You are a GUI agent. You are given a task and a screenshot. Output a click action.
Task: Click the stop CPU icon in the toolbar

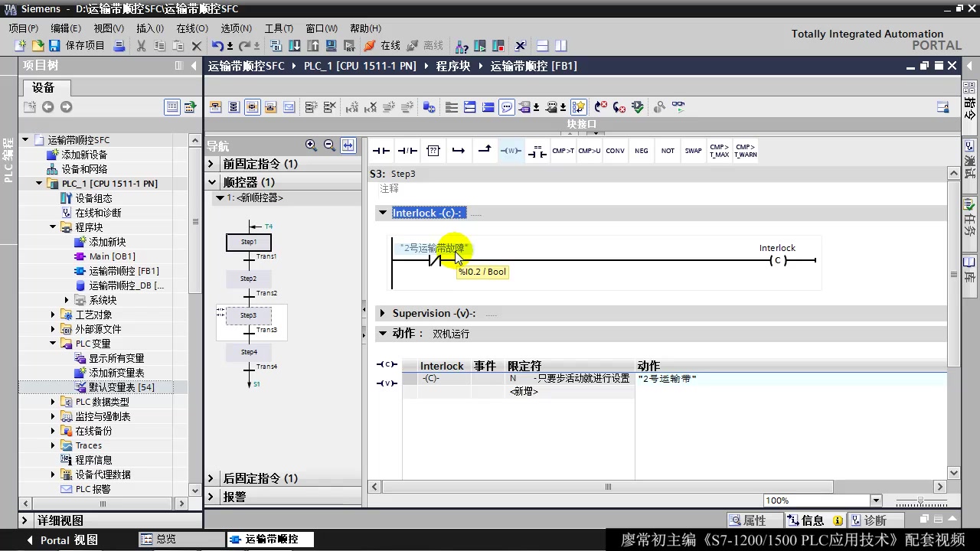tap(498, 46)
